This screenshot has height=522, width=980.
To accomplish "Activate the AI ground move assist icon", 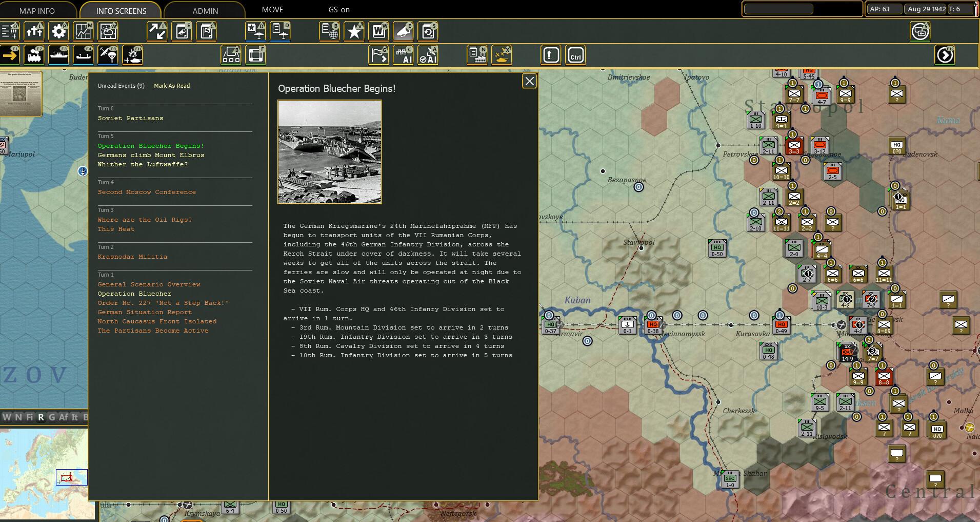I will [404, 55].
